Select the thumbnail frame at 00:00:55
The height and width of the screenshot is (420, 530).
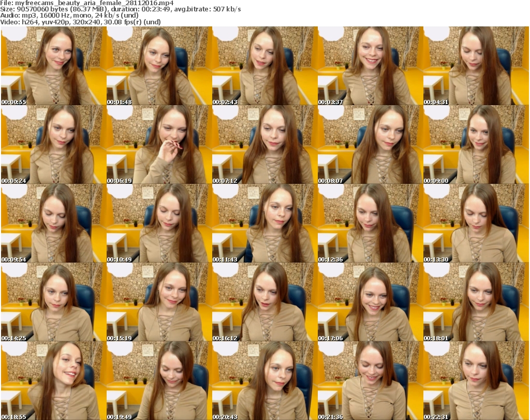coord(53,66)
